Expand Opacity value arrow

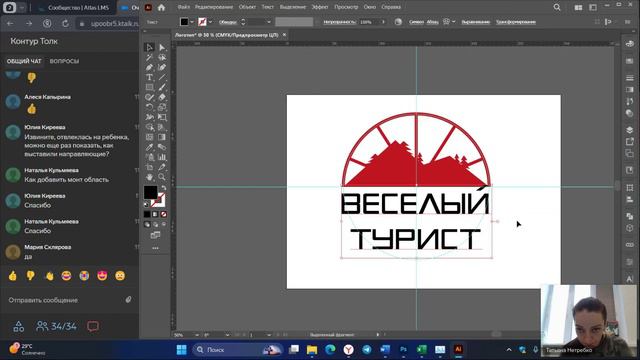pos(383,22)
